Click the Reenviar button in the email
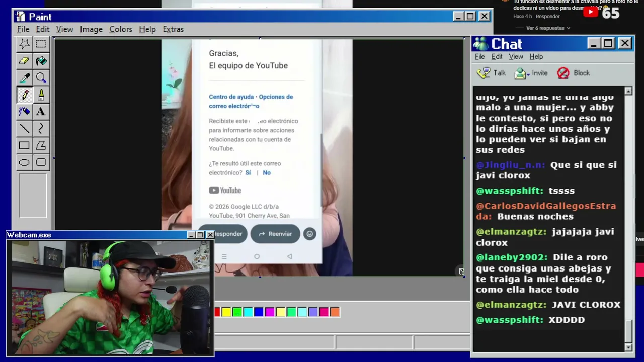The image size is (644, 362). [275, 234]
